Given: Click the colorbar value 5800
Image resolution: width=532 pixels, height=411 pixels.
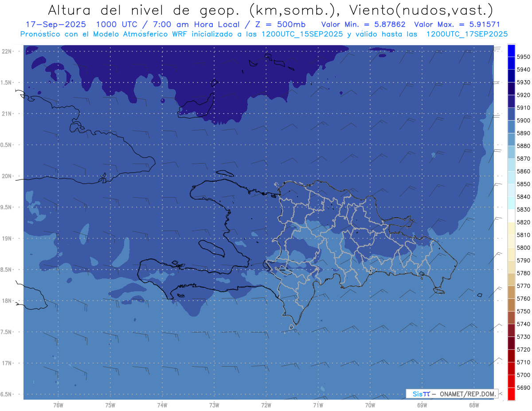Looking at the screenshot, I should (523, 247).
